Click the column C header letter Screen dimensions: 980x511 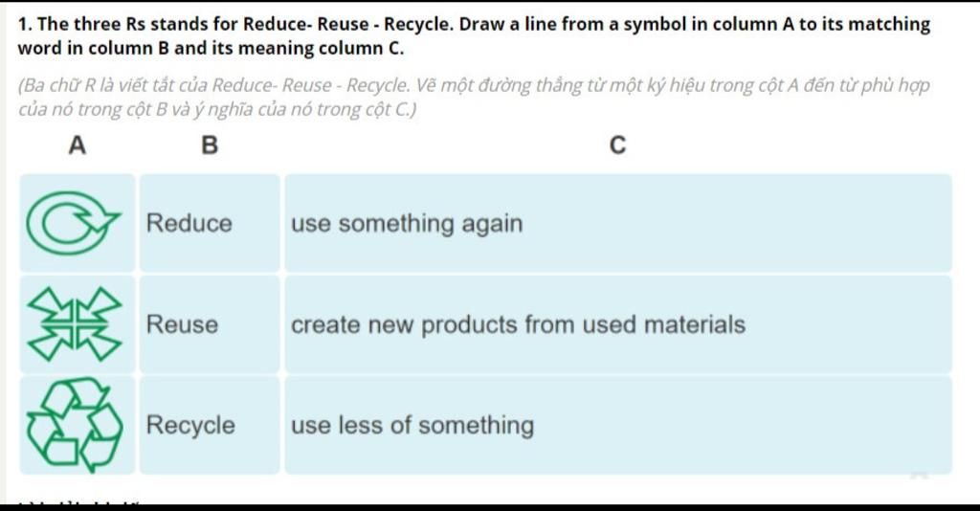click(617, 144)
